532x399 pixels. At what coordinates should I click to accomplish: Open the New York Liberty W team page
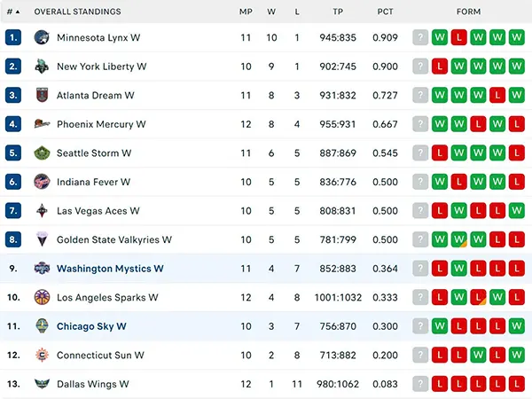[x=101, y=66]
